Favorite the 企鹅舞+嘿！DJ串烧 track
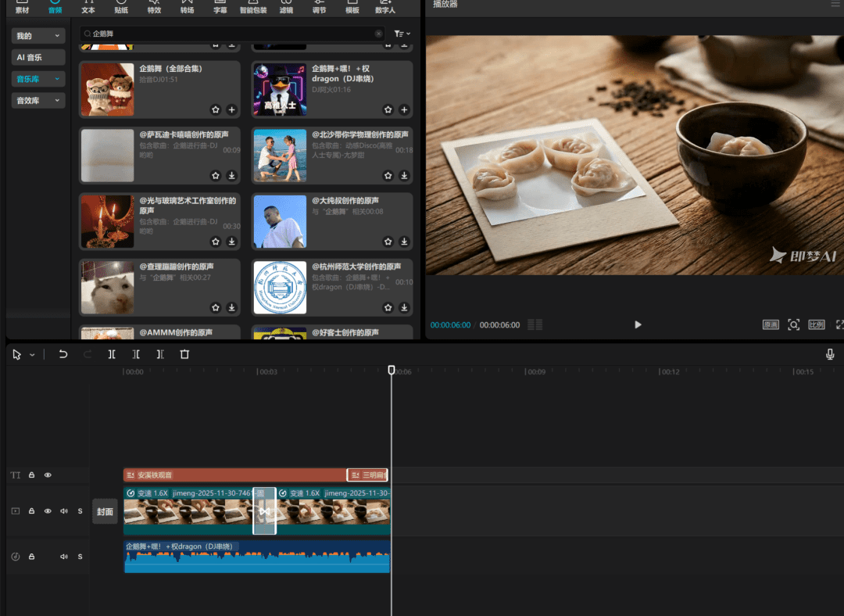This screenshot has height=616, width=844. click(x=388, y=109)
